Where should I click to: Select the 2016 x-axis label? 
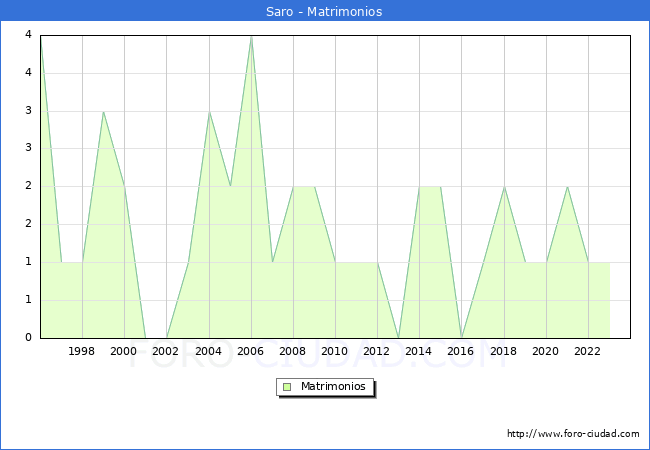461,351
